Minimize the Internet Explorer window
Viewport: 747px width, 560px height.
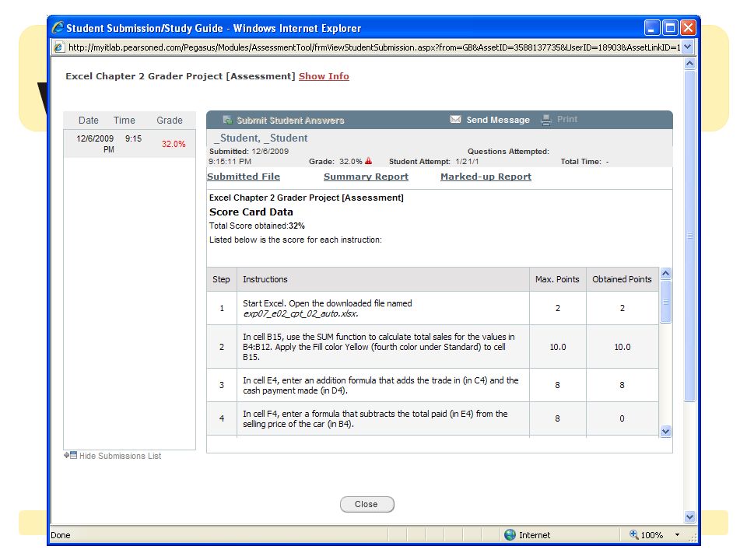[652, 28]
